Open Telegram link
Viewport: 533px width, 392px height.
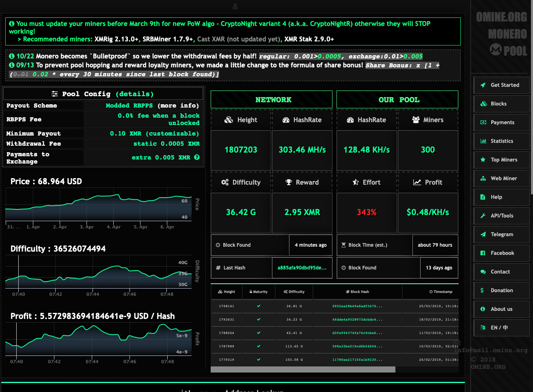tap(501, 235)
